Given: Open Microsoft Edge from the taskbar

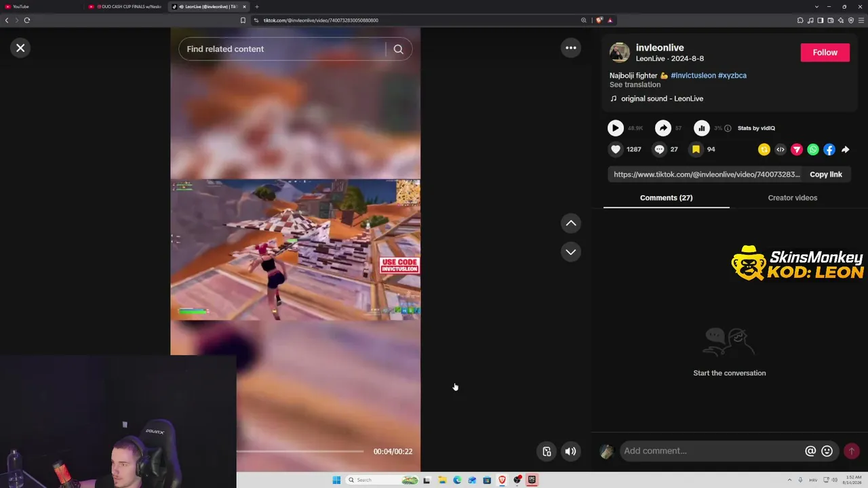Looking at the screenshot, I should tap(457, 480).
